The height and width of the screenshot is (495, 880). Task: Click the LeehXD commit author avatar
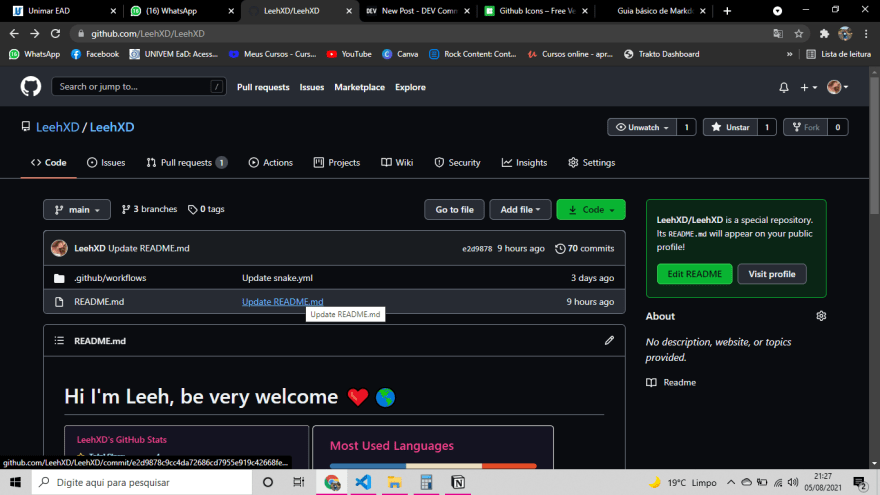tap(59, 248)
